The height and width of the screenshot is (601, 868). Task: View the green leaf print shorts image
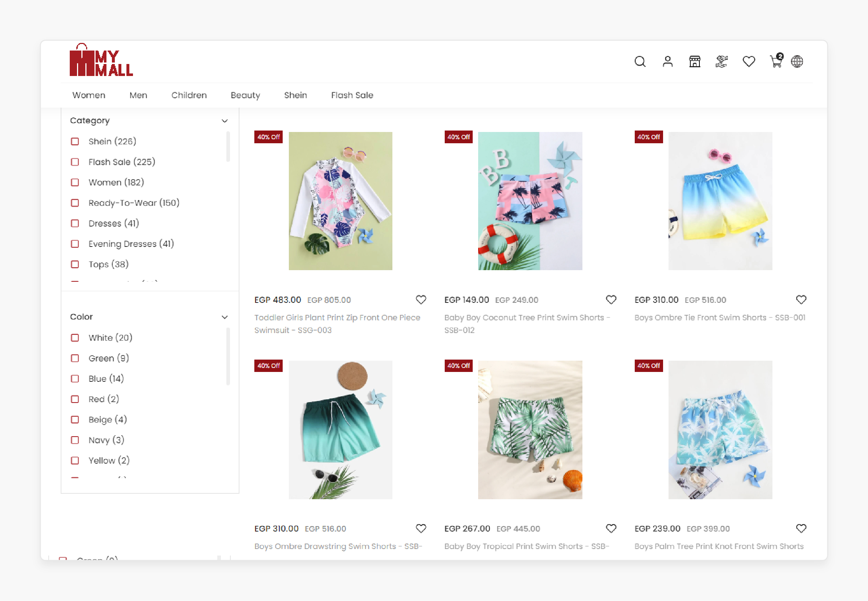click(530, 430)
